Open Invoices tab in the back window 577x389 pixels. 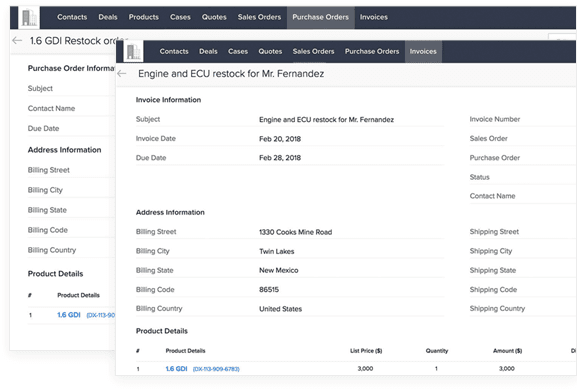click(374, 17)
